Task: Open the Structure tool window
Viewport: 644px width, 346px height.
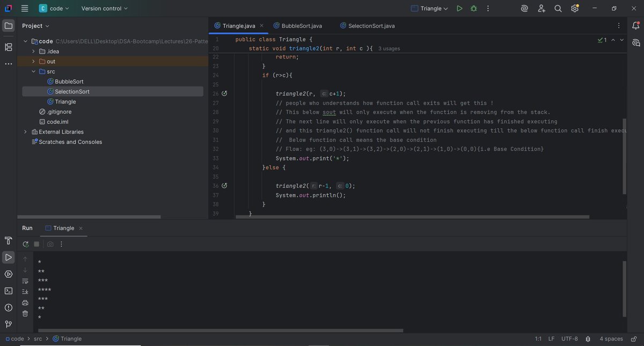Action: tap(9, 47)
